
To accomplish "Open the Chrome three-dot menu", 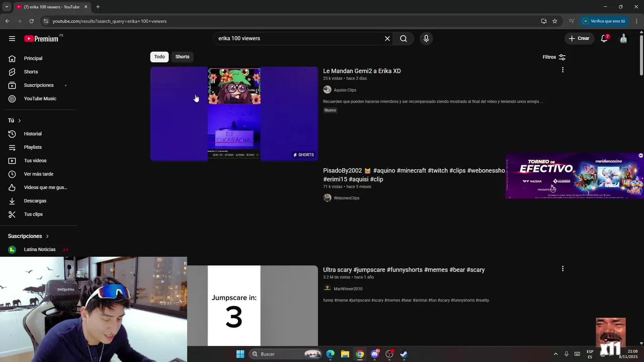I will point(636,21).
